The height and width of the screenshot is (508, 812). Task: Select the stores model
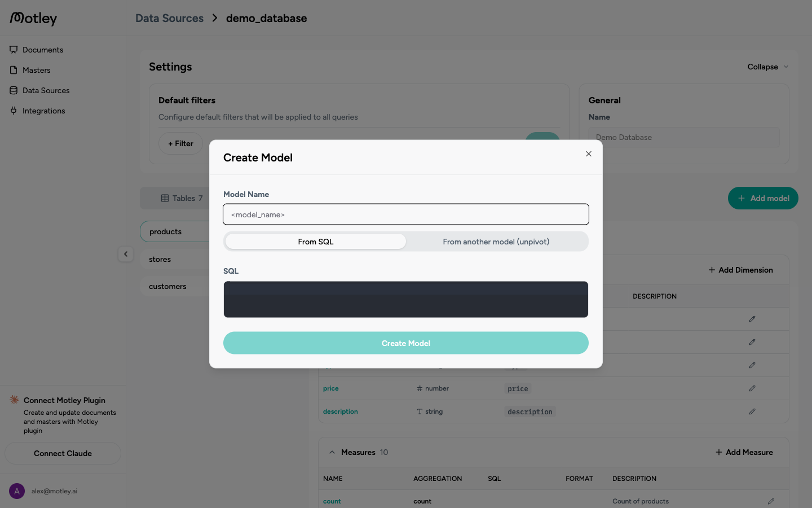(x=175, y=259)
